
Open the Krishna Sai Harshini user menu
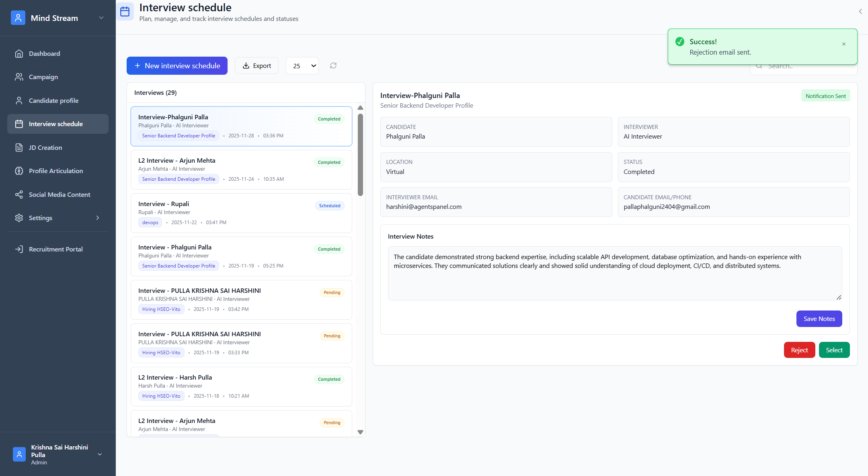(100, 454)
